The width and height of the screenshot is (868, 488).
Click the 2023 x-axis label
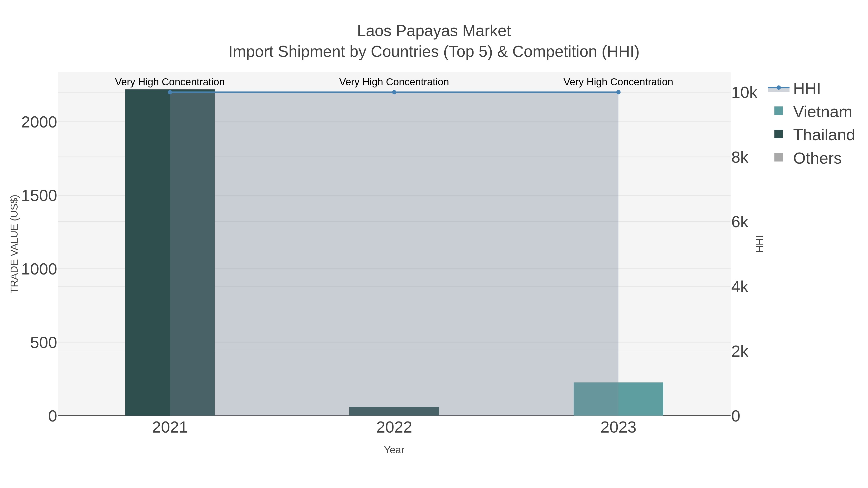coord(618,428)
